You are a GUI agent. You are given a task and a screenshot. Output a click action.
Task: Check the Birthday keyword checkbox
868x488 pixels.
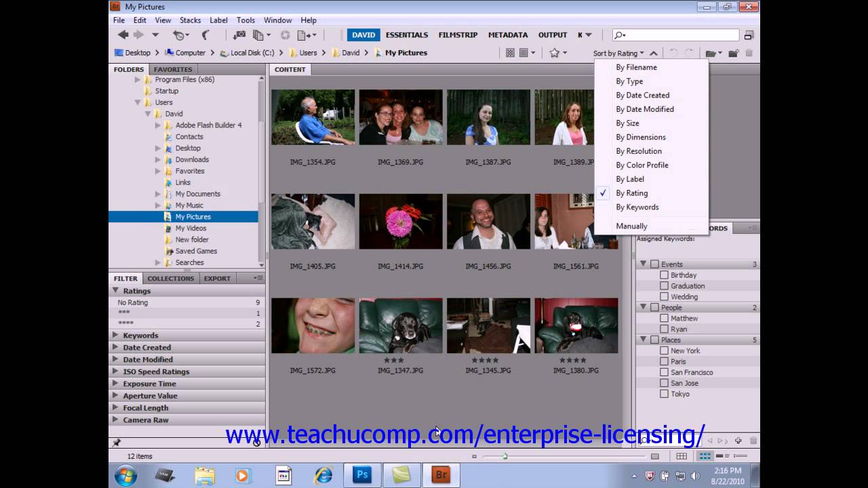[665, 275]
